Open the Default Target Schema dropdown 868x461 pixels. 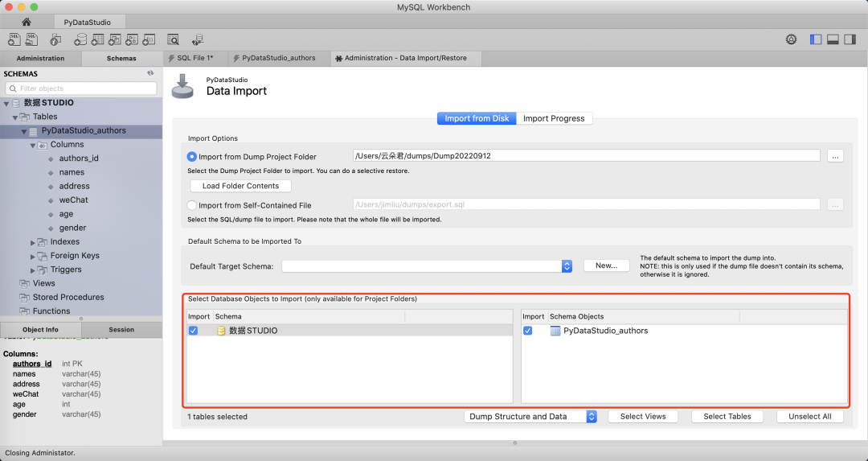coord(567,266)
